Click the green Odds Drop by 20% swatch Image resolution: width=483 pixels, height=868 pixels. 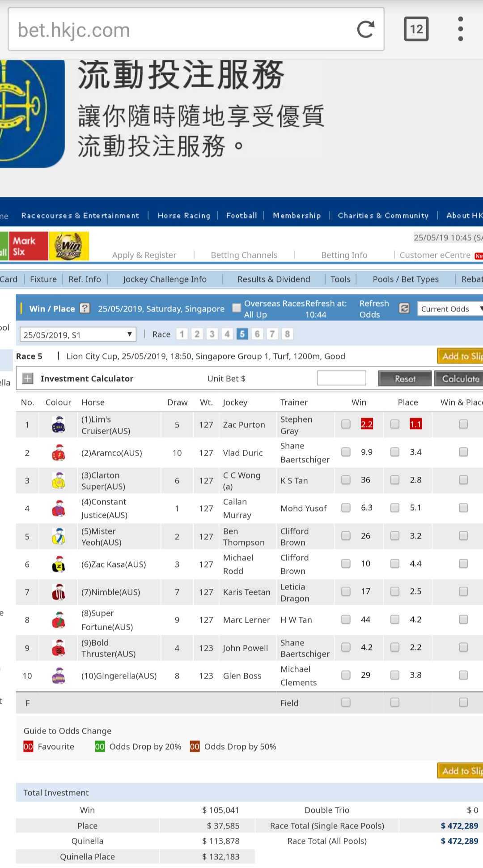(100, 746)
